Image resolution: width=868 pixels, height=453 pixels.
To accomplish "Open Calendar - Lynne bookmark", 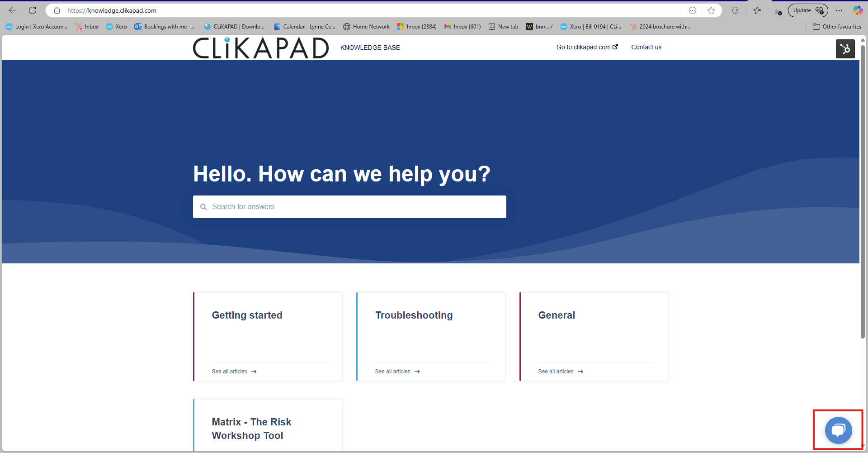I will (305, 27).
